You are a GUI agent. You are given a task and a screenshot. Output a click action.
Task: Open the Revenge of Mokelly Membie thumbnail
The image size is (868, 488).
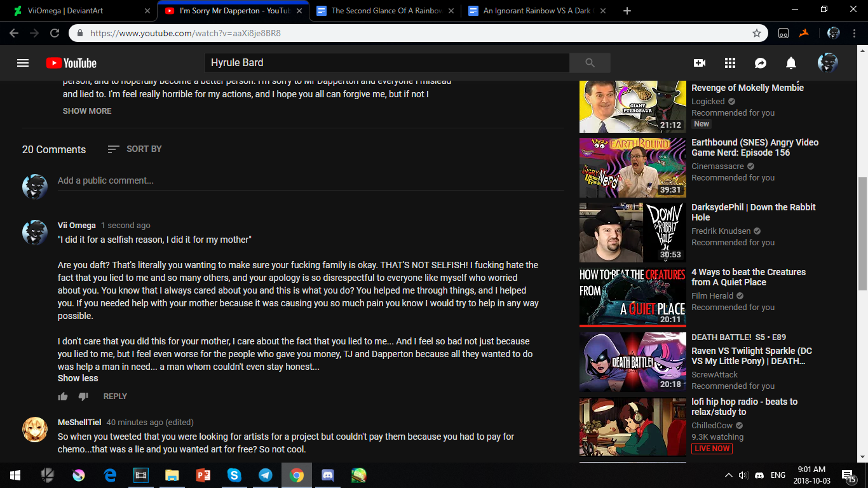tap(633, 107)
